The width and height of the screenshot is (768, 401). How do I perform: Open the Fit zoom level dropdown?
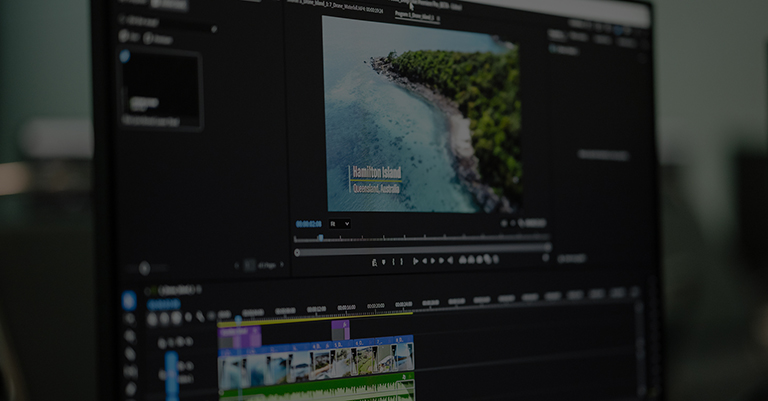[339, 224]
